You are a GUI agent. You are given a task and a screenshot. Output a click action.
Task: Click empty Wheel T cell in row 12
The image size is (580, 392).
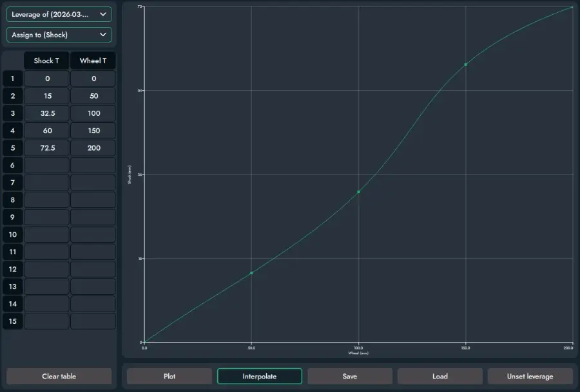93,269
